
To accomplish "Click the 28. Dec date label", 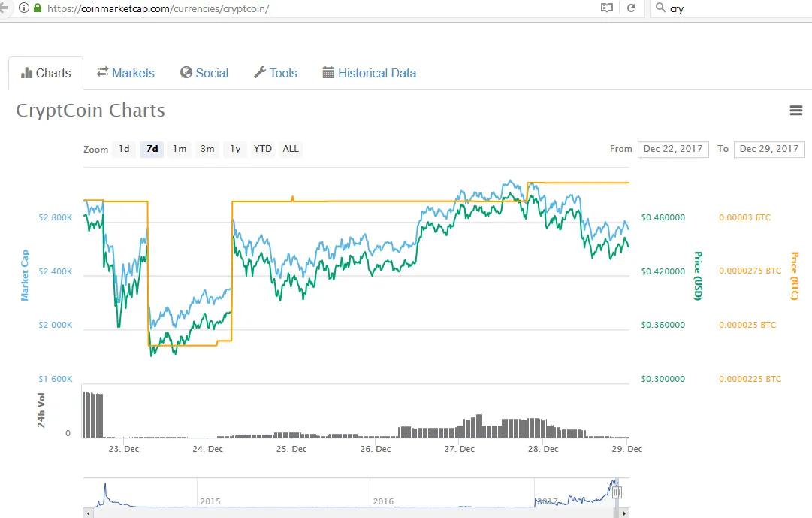I will pyautogui.click(x=543, y=449).
